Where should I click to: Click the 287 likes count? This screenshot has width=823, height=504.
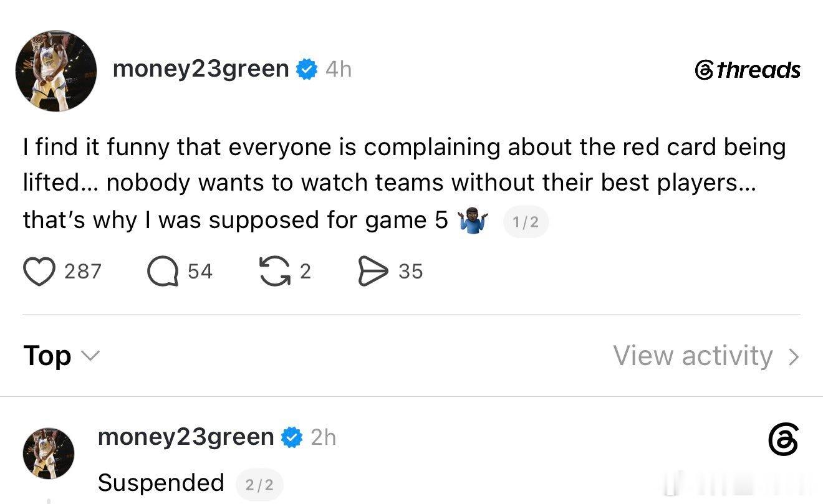83,272
